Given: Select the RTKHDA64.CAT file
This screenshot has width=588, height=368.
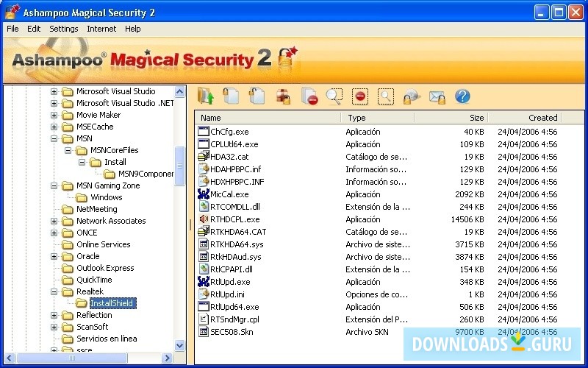Looking at the screenshot, I should tap(238, 232).
